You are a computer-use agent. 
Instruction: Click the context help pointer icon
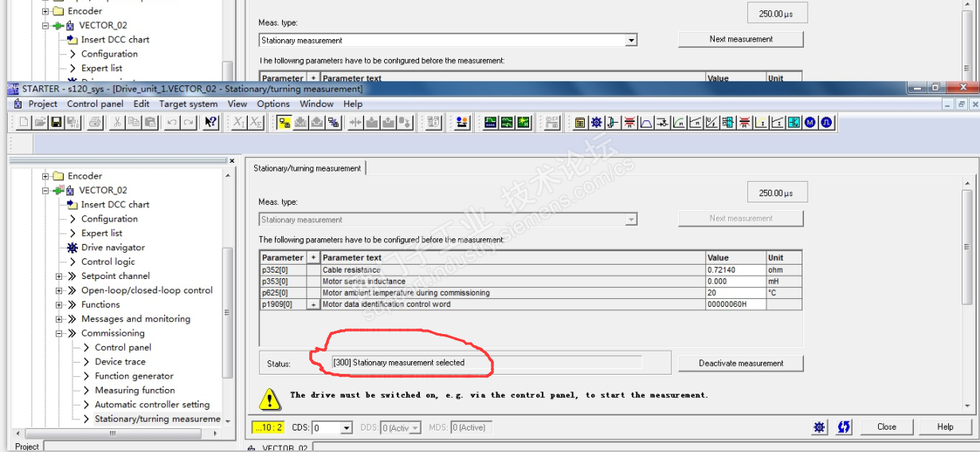point(211,122)
